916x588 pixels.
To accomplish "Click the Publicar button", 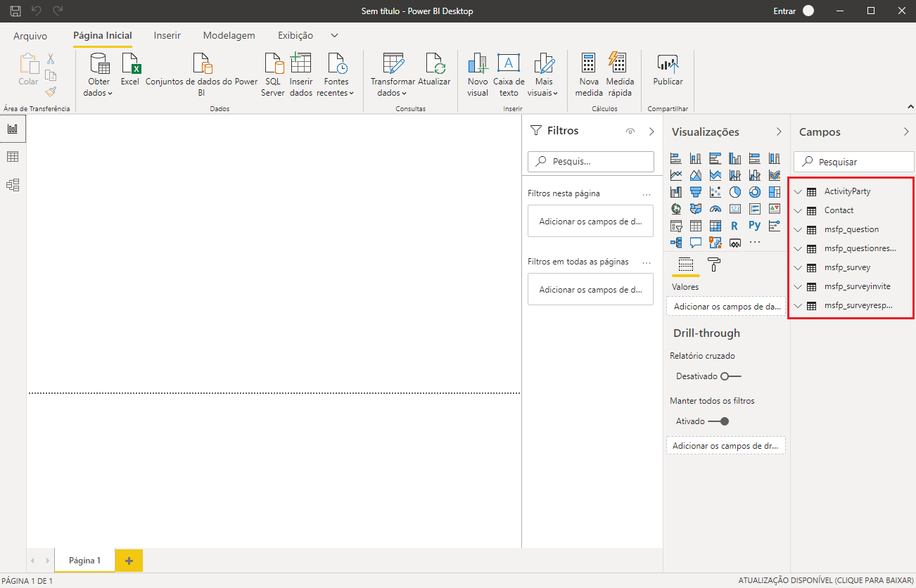I will coord(668,70).
